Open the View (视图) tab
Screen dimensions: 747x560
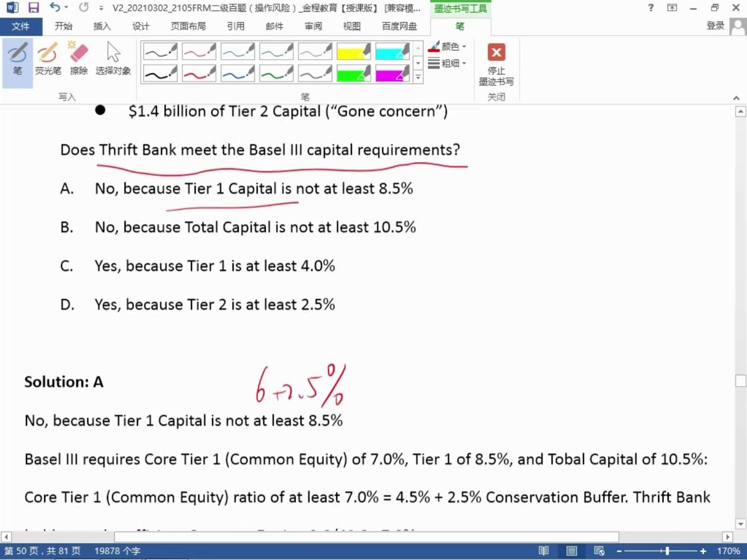click(352, 26)
